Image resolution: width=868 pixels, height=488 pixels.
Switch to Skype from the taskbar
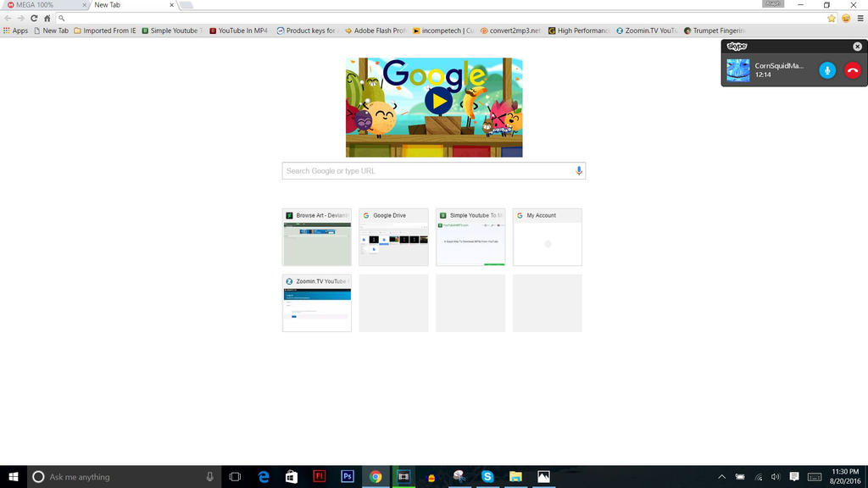487,476
